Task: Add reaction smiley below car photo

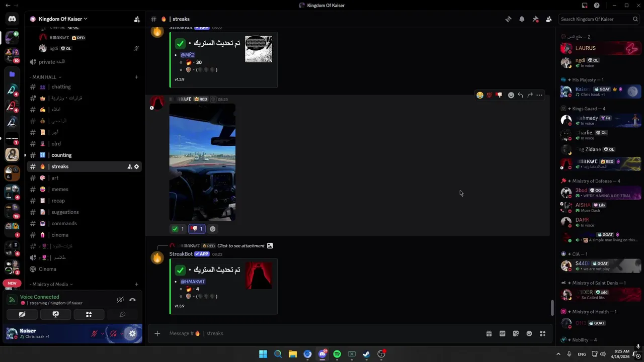Action: click(x=212, y=229)
